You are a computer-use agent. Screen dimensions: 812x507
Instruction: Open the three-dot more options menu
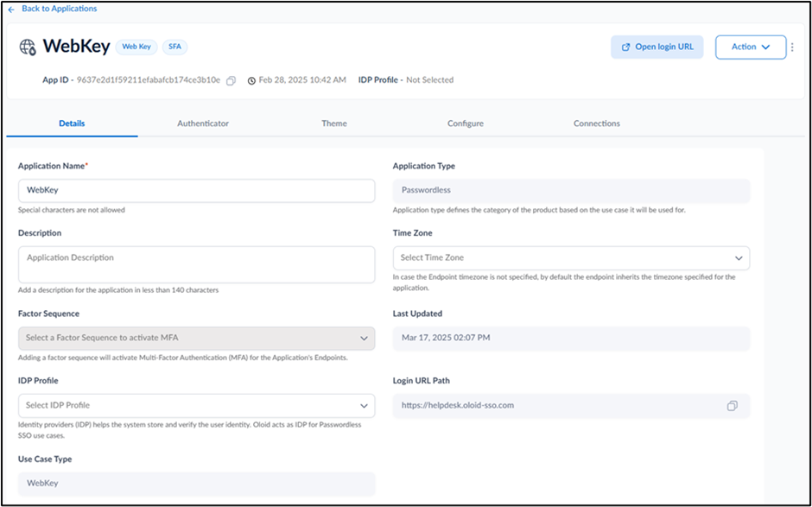[792, 48]
